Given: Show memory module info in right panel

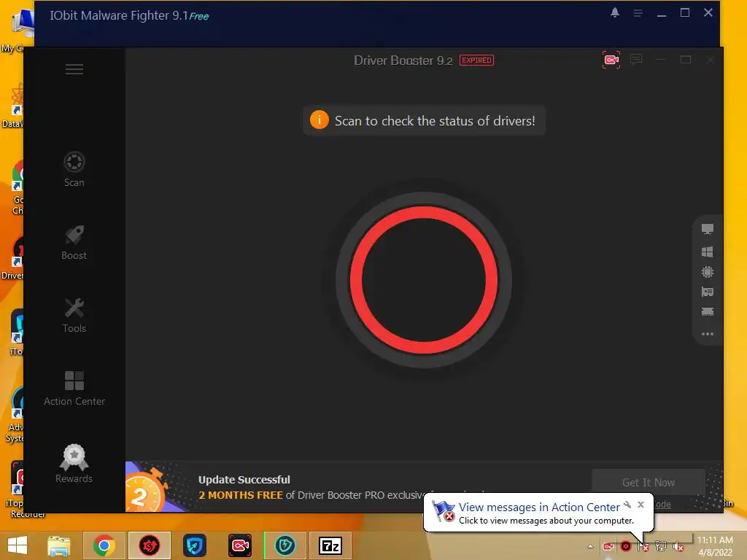Looking at the screenshot, I should click(x=708, y=312).
